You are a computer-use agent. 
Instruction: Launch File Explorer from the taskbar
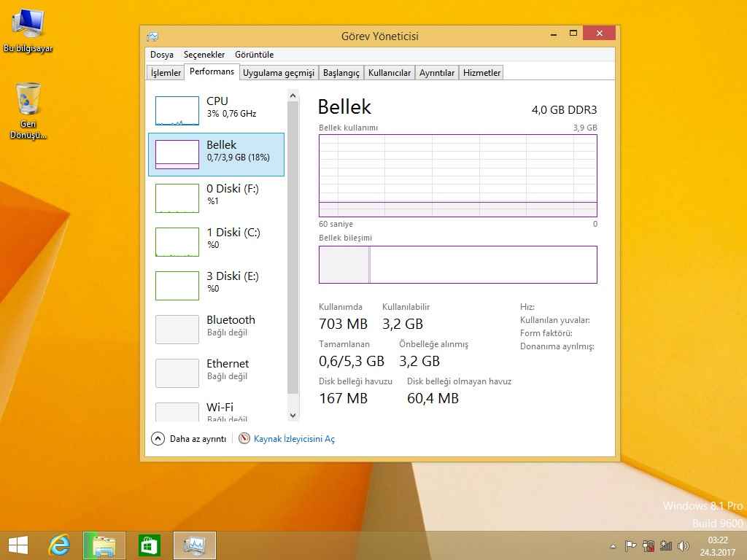pos(104,545)
